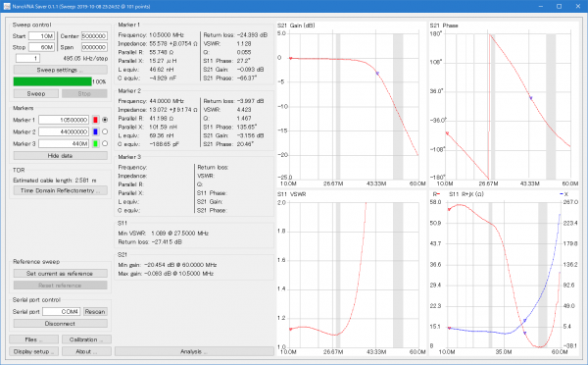Open Sweep settings dialog
The height and width of the screenshot is (365, 588).
tap(61, 70)
